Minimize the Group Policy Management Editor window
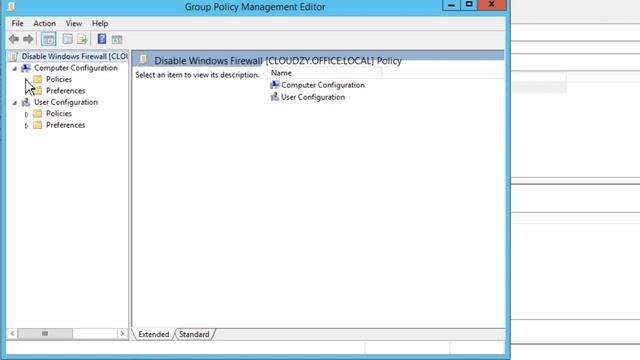The width and height of the screenshot is (640, 360). (x=451, y=5)
